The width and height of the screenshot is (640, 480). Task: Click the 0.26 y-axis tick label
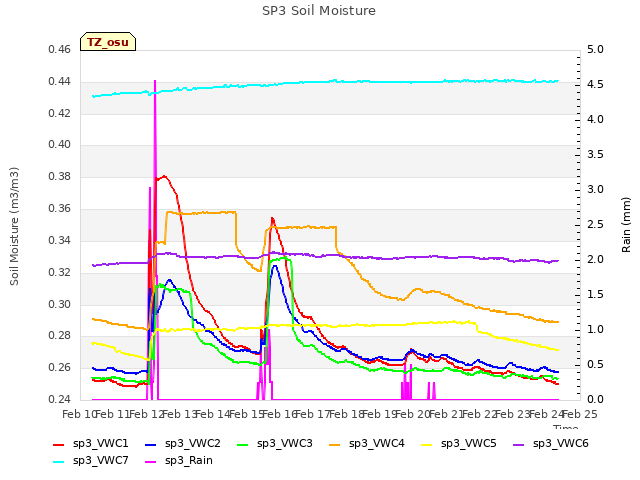60,367
